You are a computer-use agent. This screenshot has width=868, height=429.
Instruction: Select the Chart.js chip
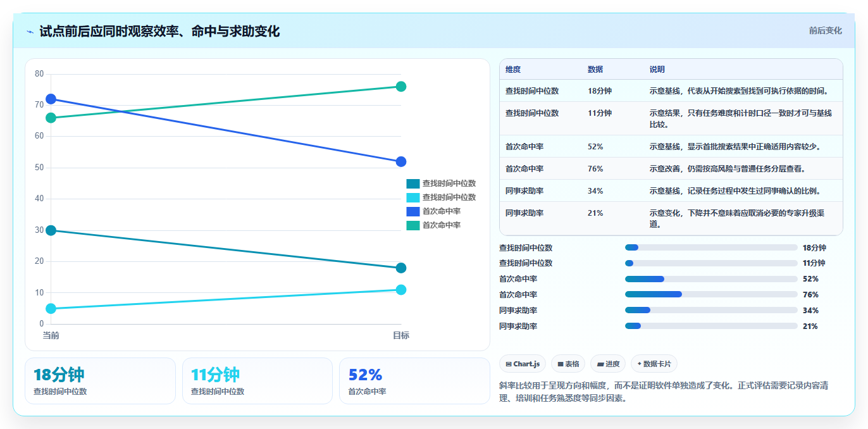coord(523,364)
